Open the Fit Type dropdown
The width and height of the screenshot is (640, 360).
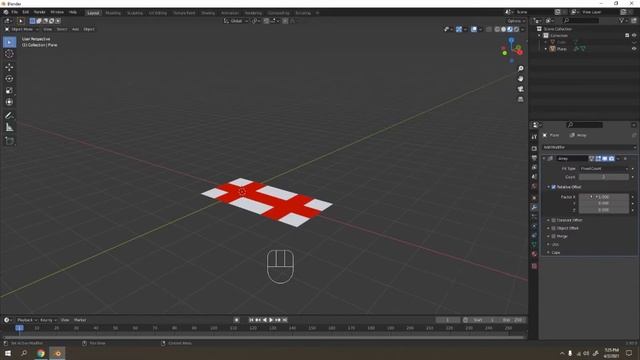[x=604, y=169]
